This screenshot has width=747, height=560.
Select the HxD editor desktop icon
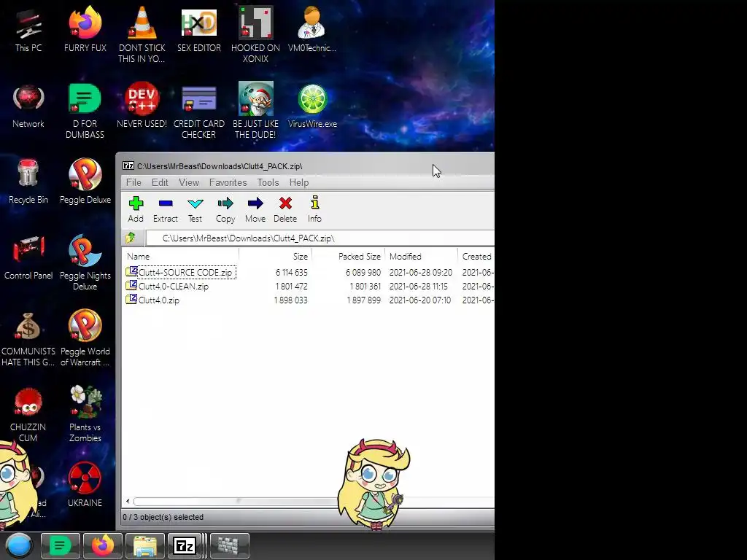click(x=199, y=29)
